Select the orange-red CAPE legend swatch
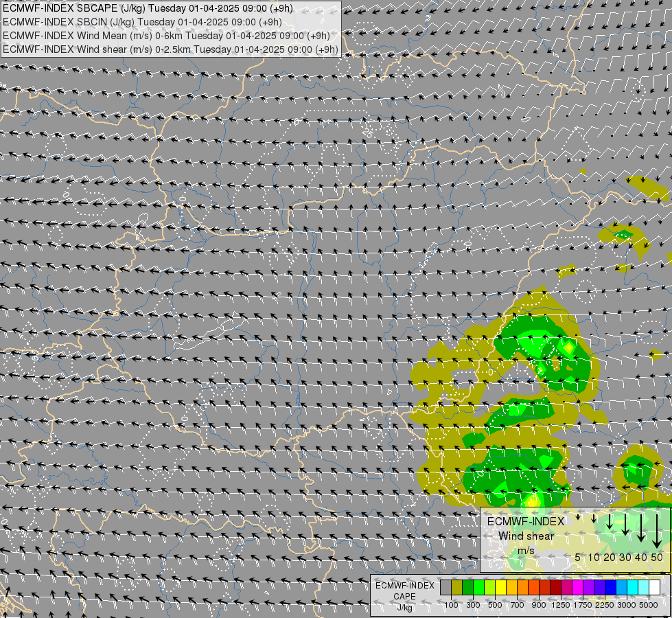 [x=534, y=587]
